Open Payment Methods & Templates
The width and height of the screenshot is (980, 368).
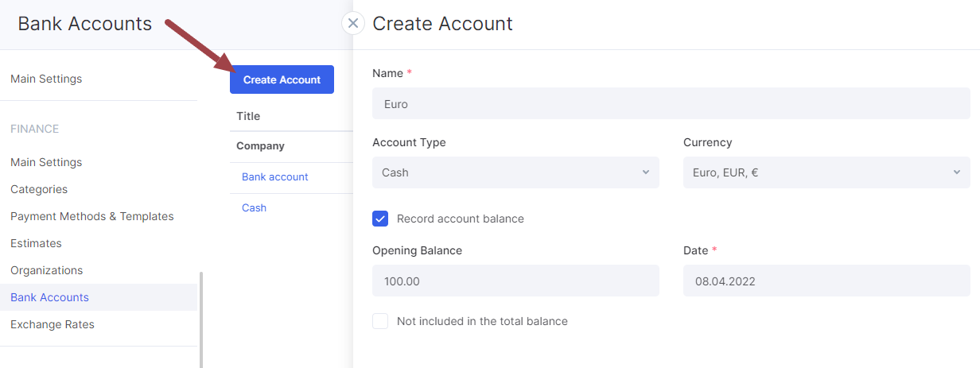pyautogui.click(x=92, y=216)
